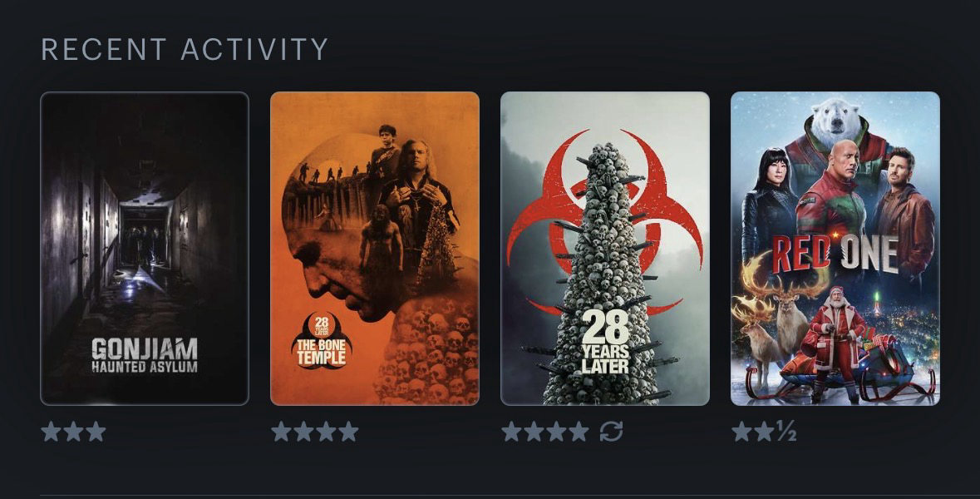Image resolution: width=980 pixels, height=499 pixels.
Task: Click The Bone Temple logo on orange poster
Action: 321,341
